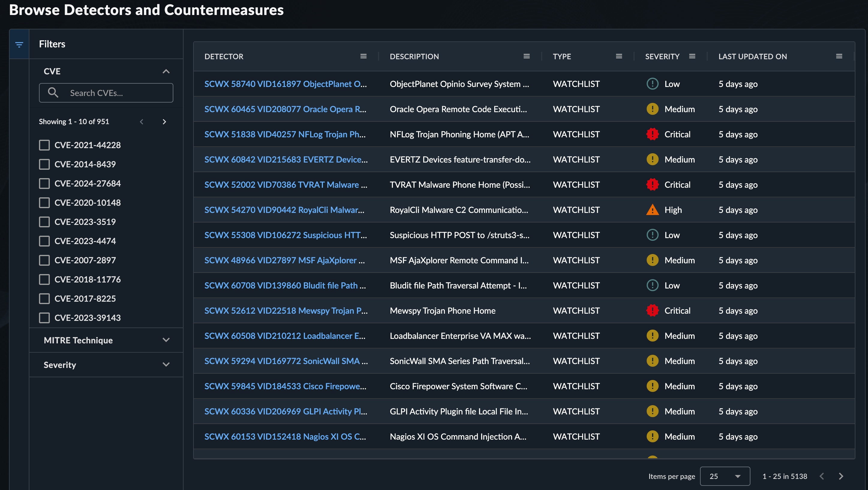Viewport: 868px width, 490px height.
Task: Go to previous page of CVE list
Action: tap(142, 122)
